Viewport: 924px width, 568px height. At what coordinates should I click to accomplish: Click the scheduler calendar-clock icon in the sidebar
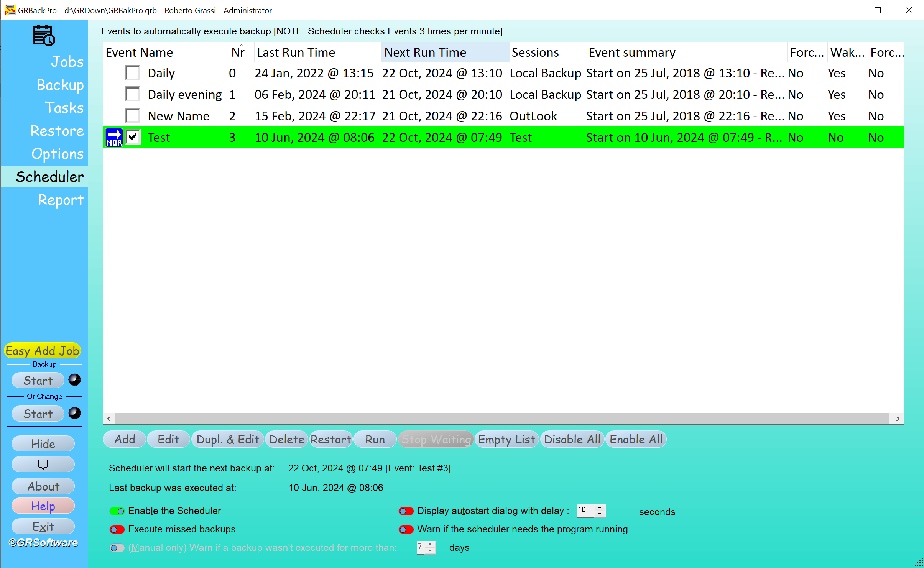pos(44,35)
